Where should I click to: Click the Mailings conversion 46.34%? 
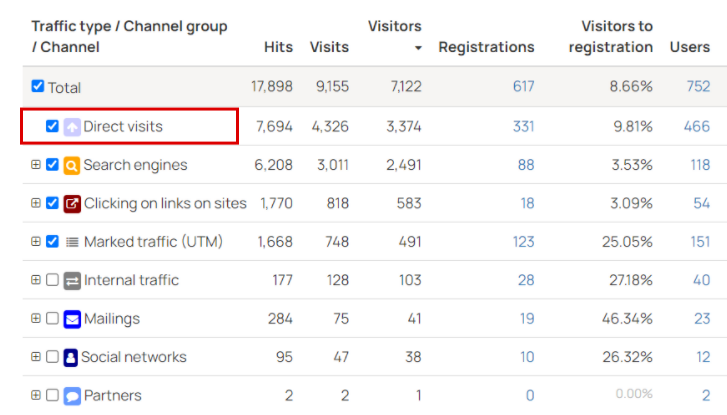(x=627, y=319)
